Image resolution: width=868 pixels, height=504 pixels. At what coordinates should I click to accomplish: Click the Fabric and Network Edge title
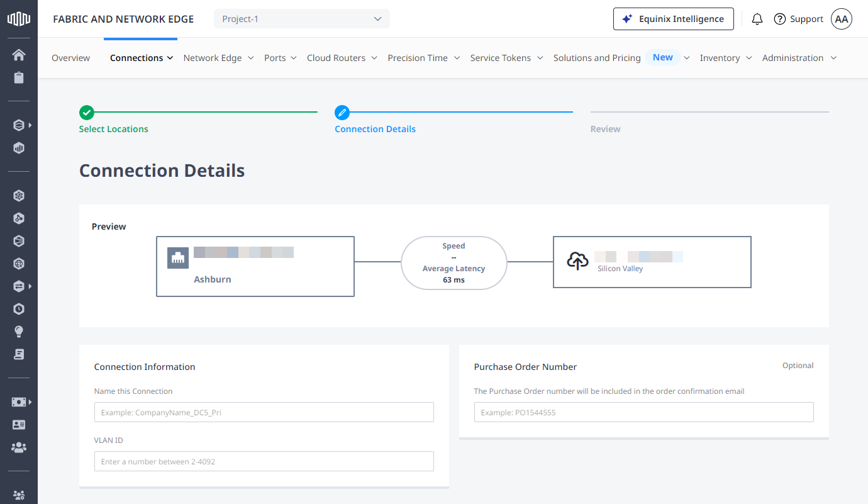click(x=123, y=19)
